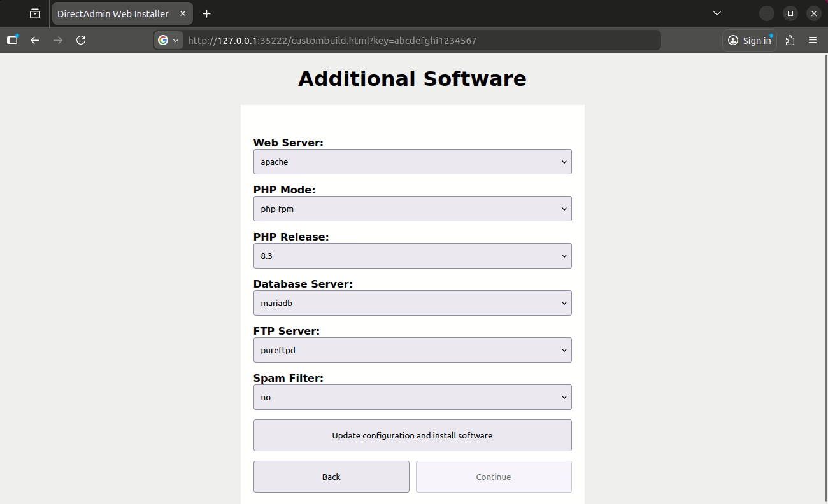828x504 pixels.
Task: Open the Database Server dropdown
Action: [x=413, y=303]
